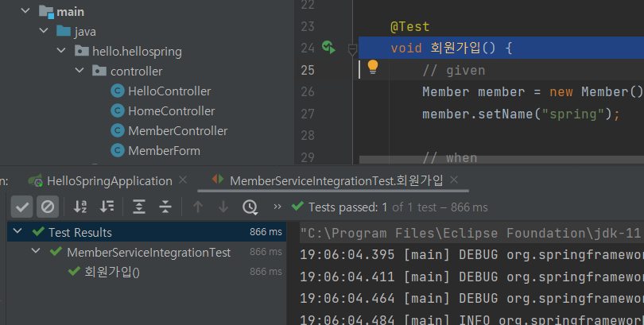The width and height of the screenshot is (644, 325).
Task: Click MemberServiceIntegrationTest tab icon
Action: (x=218, y=179)
